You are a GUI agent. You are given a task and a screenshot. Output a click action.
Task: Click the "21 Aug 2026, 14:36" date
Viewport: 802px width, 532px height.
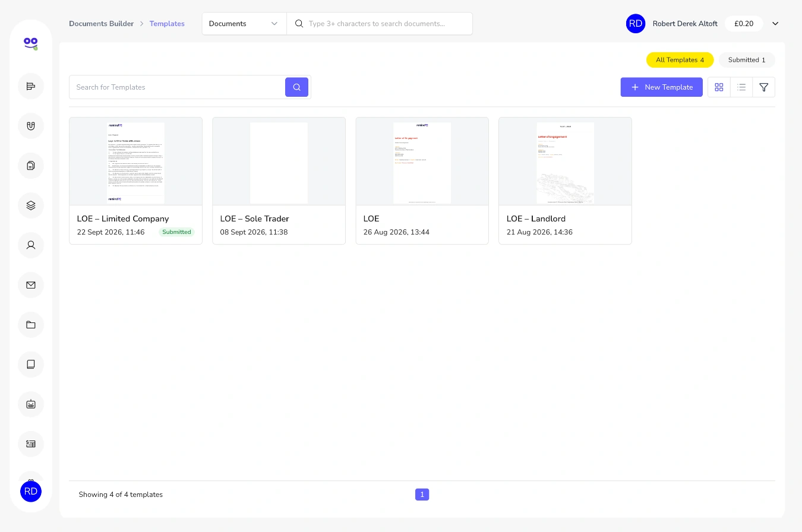click(539, 232)
